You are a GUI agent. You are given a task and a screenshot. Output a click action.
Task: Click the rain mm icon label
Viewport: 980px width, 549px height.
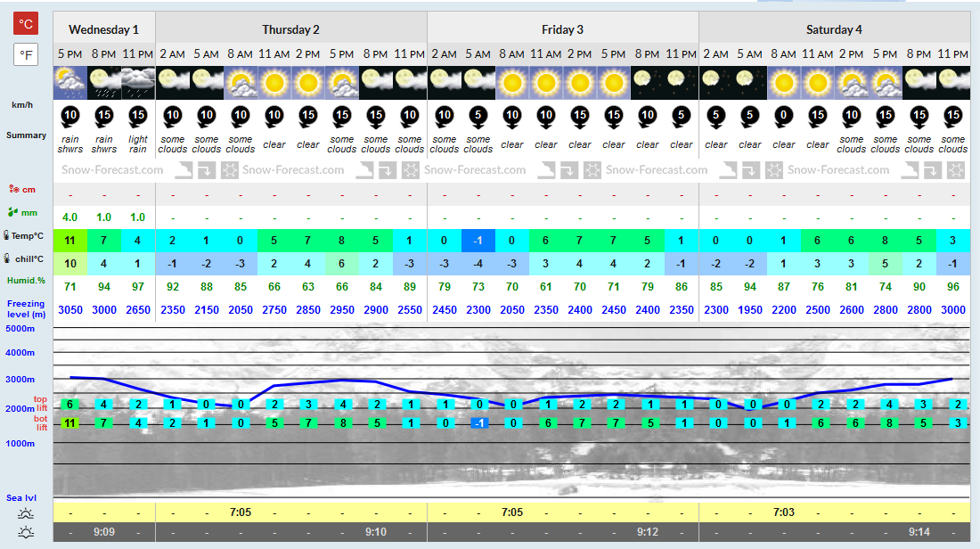click(22, 213)
